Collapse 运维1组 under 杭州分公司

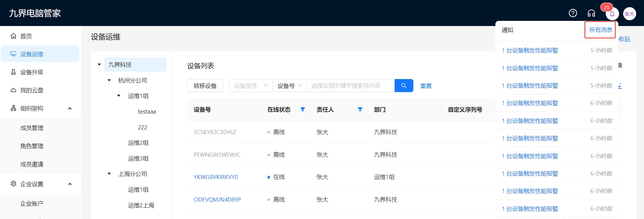coord(119,96)
